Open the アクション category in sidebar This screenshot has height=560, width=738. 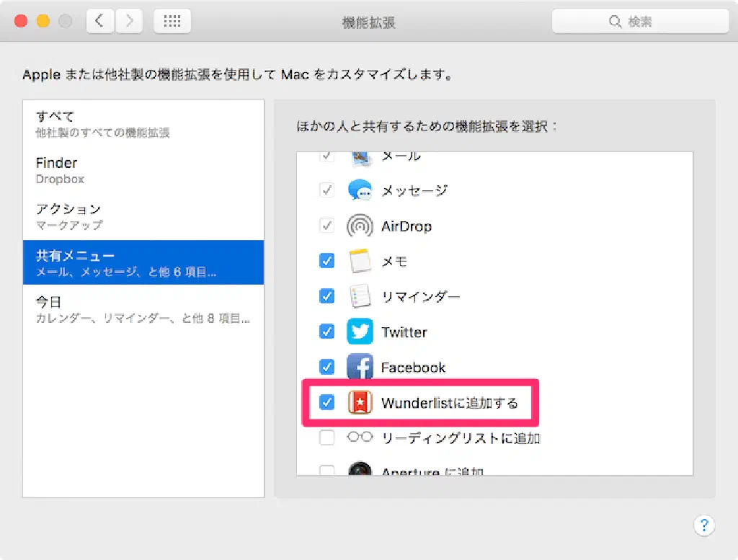143,216
